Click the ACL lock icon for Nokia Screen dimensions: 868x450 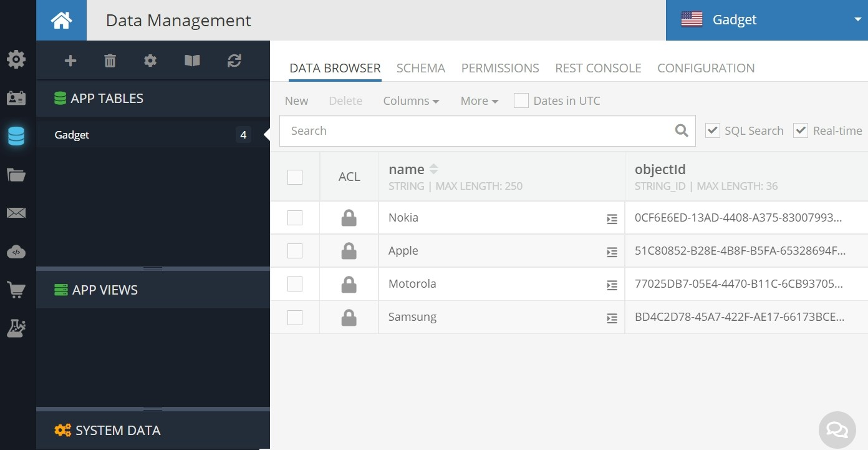tap(349, 218)
